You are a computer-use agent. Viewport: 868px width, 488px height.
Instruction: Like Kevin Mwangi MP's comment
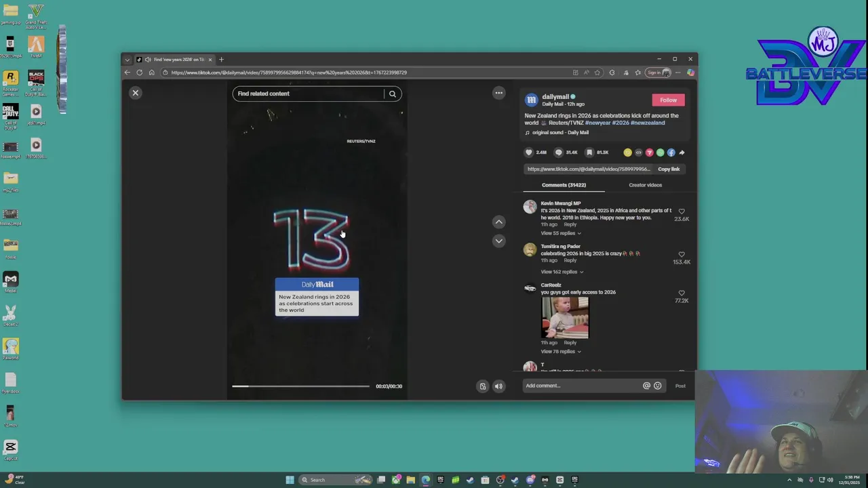coord(682,211)
